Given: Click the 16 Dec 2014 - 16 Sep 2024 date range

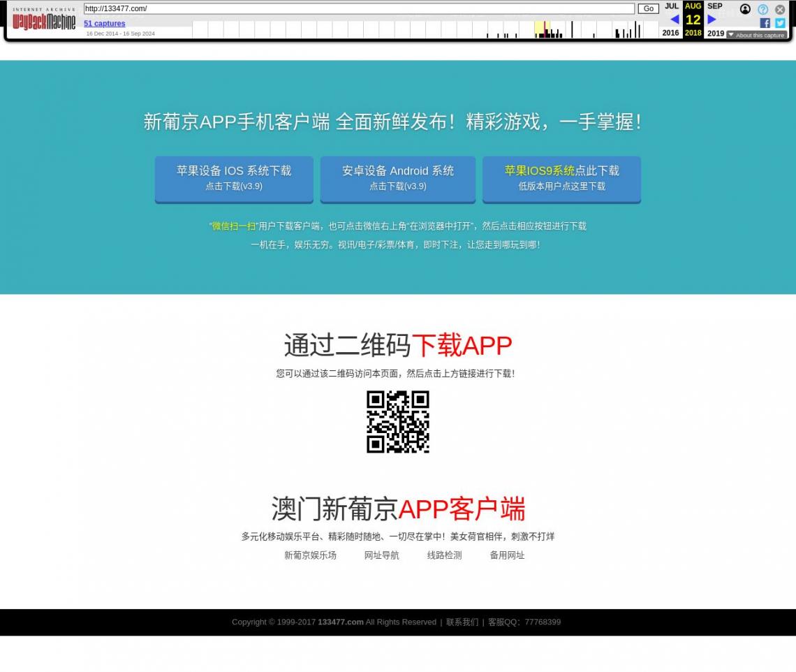Looking at the screenshot, I should [120, 34].
